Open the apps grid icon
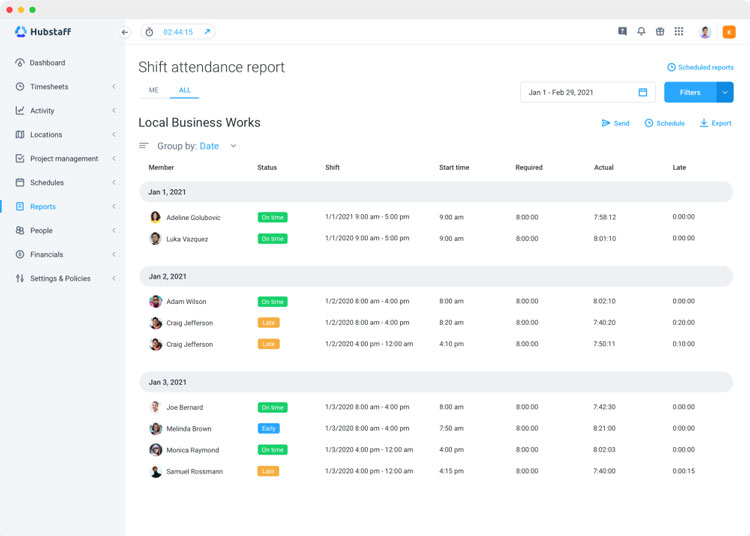 pos(679,32)
